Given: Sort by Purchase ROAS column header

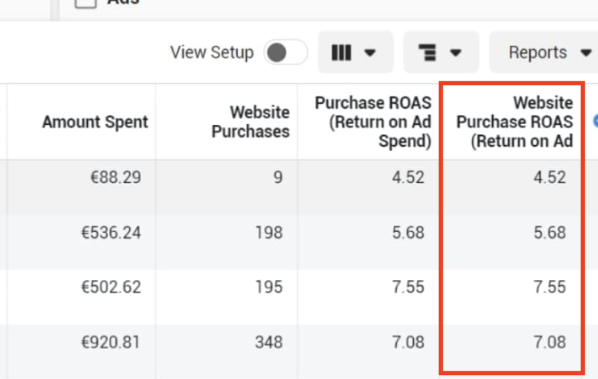Looking at the screenshot, I should coord(373,122).
